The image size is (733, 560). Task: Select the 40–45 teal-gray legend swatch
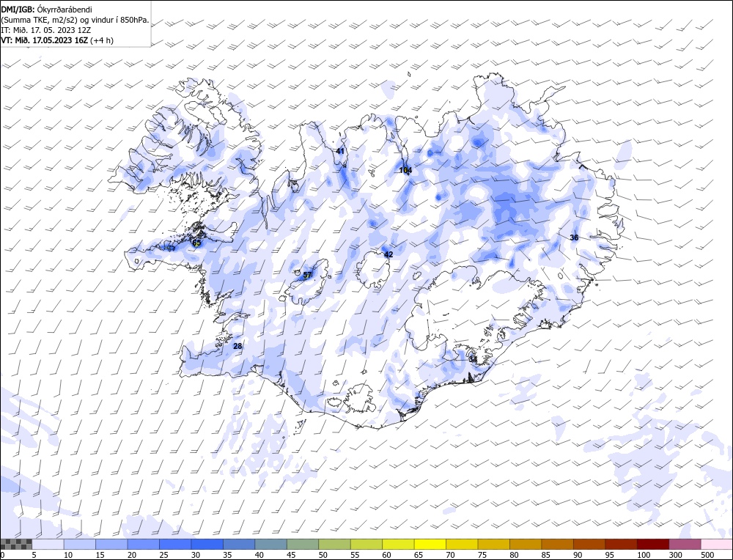[x=271, y=544]
